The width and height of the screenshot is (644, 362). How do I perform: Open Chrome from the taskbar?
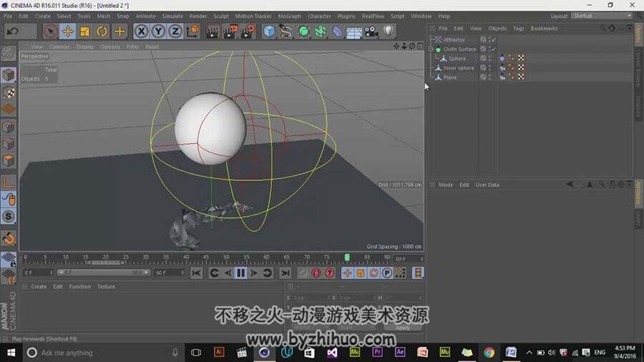pyautogui.click(x=489, y=353)
